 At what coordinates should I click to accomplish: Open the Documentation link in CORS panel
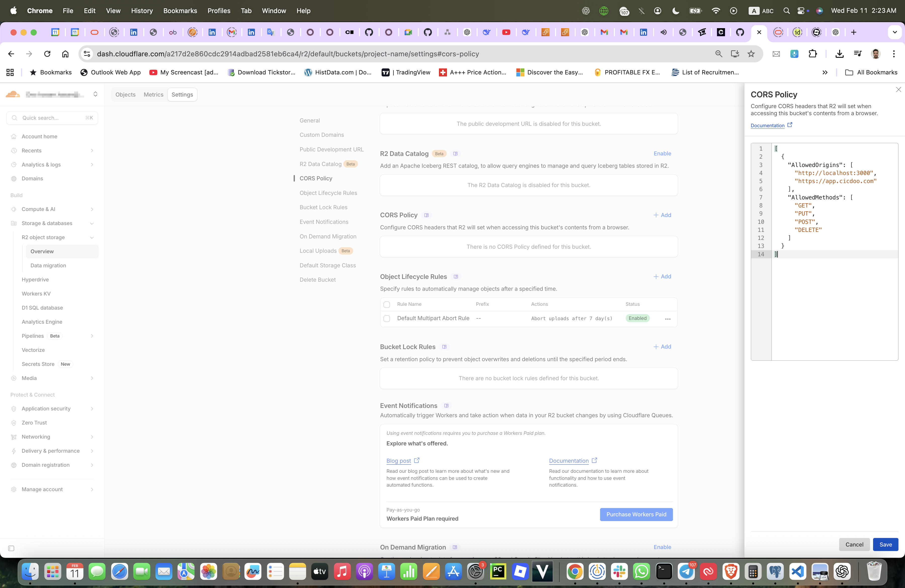[767, 125]
